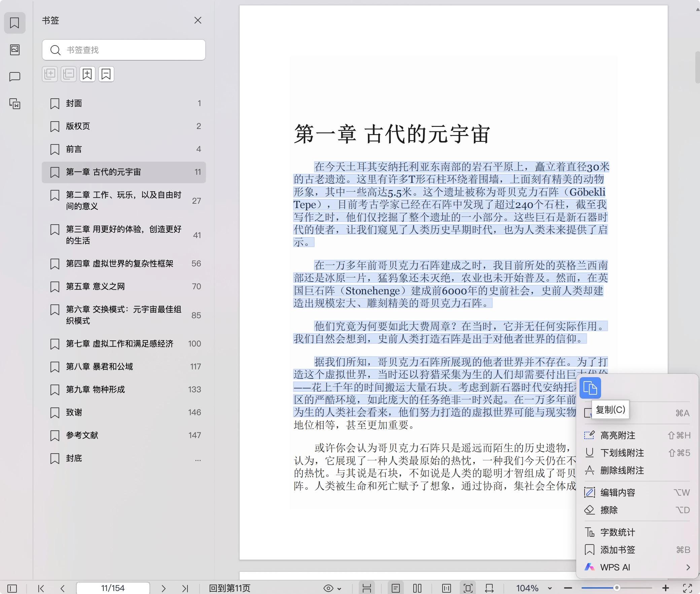Click the fit-to-page icon in bottom toolbar

pyautogui.click(x=469, y=588)
